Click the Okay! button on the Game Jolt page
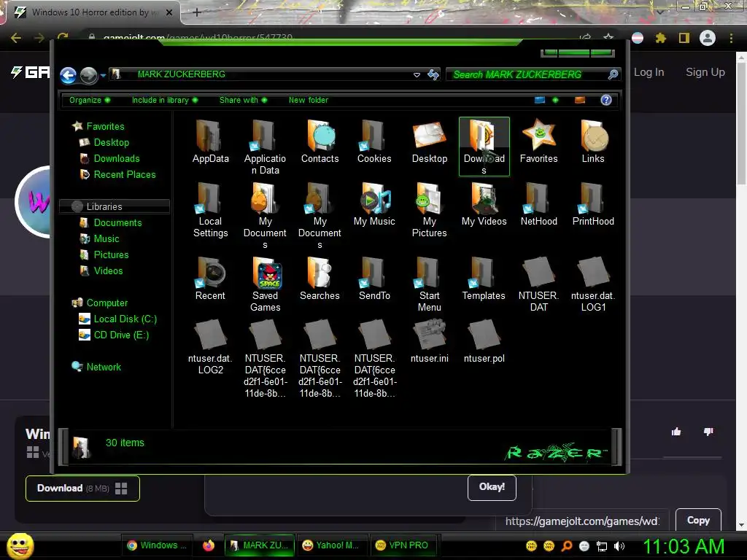The height and width of the screenshot is (560, 747). (x=492, y=487)
